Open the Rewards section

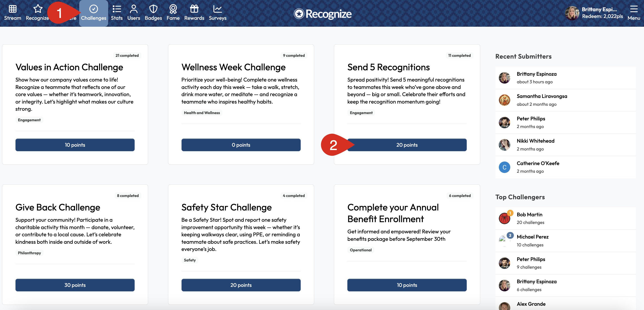(194, 13)
